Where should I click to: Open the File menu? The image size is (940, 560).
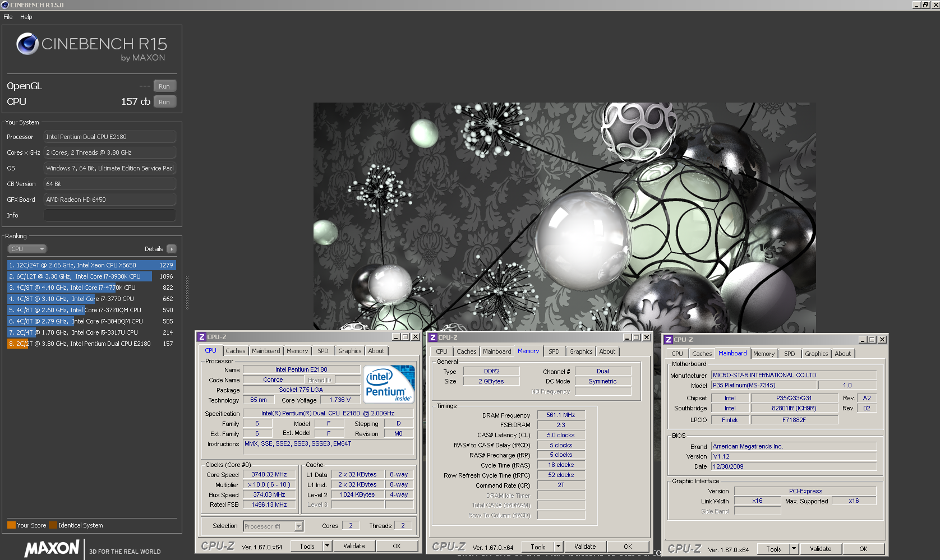tap(8, 17)
